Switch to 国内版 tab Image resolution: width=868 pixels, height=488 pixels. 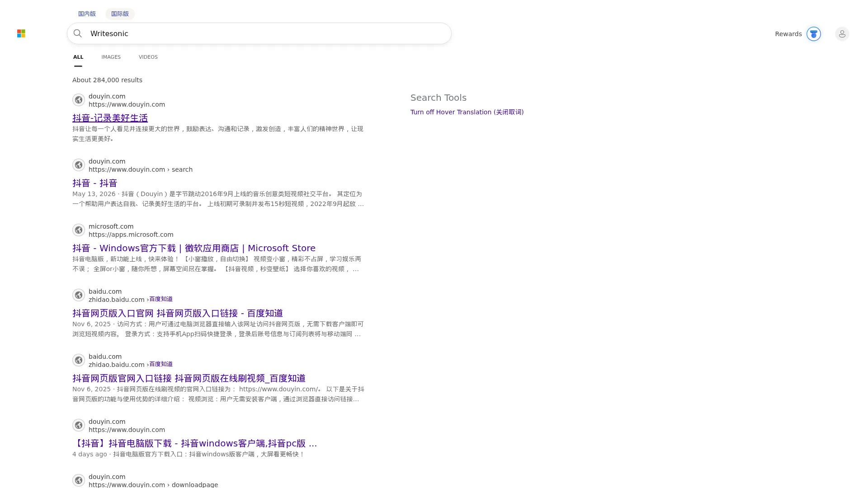click(x=87, y=14)
